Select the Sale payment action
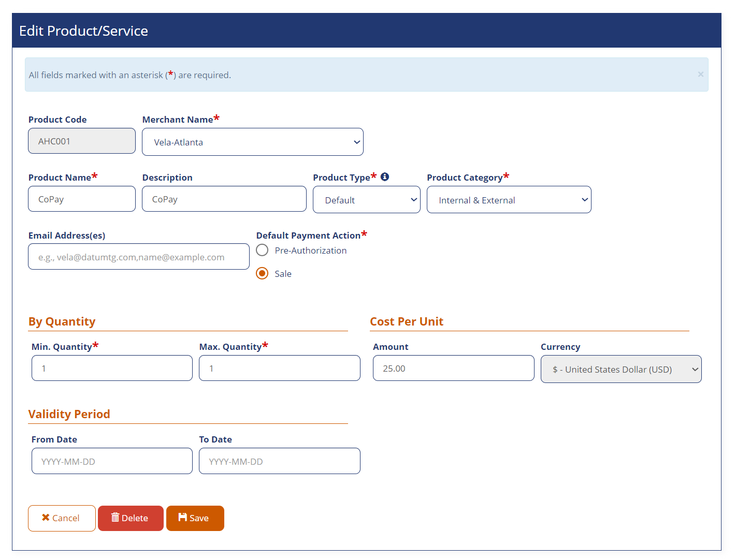736x560 pixels. pos(263,273)
